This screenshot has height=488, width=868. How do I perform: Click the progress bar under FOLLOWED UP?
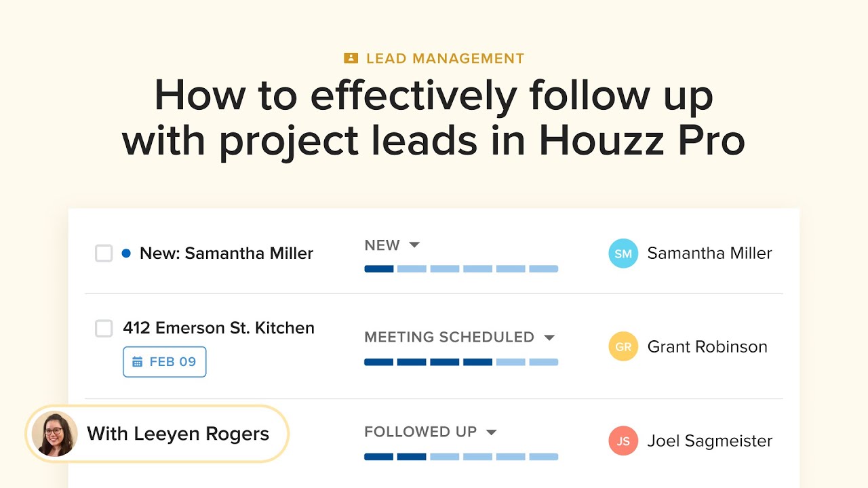pyautogui.click(x=461, y=457)
